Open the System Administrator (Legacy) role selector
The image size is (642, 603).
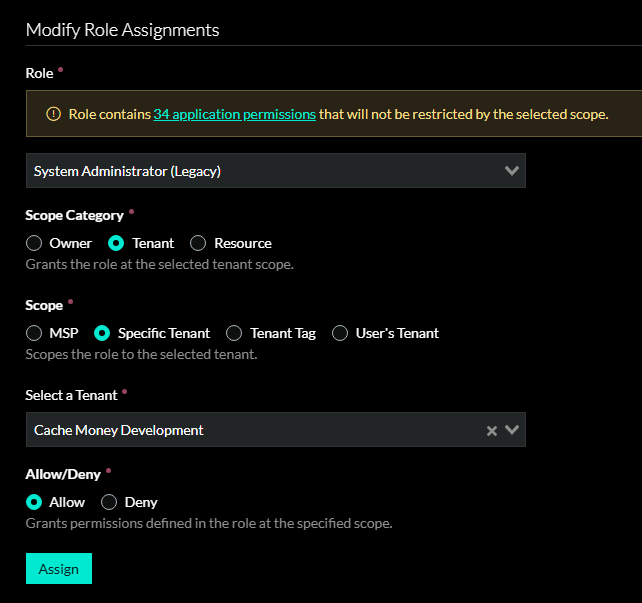click(260, 171)
